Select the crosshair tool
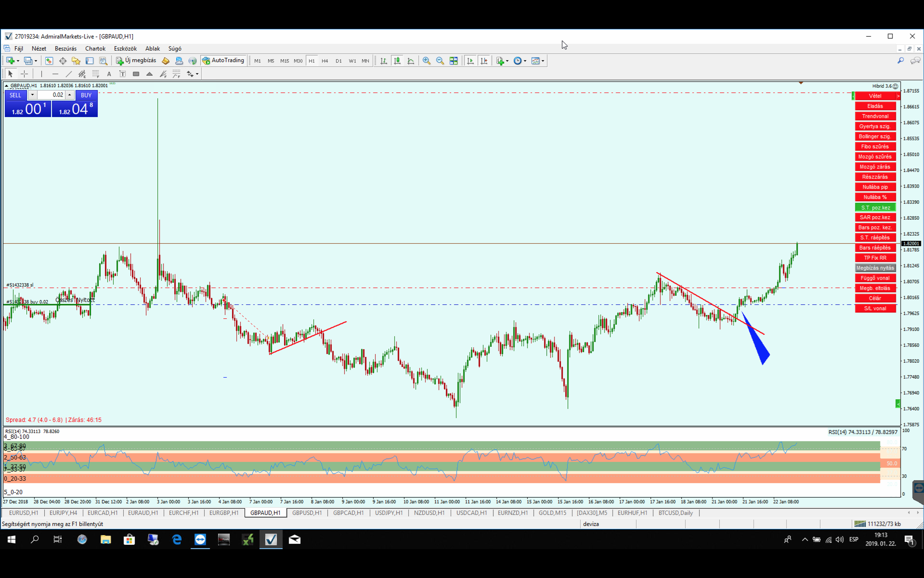 click(x=25, y=74)
